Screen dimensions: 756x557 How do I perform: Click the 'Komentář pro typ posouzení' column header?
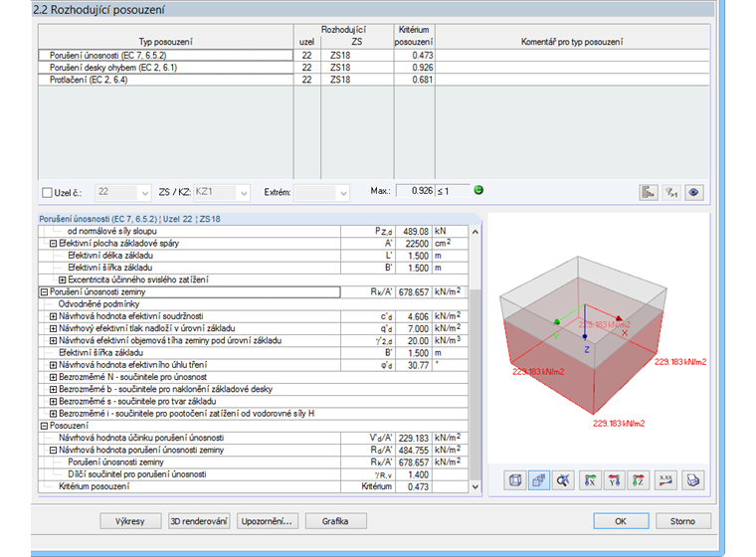point(572,37)
